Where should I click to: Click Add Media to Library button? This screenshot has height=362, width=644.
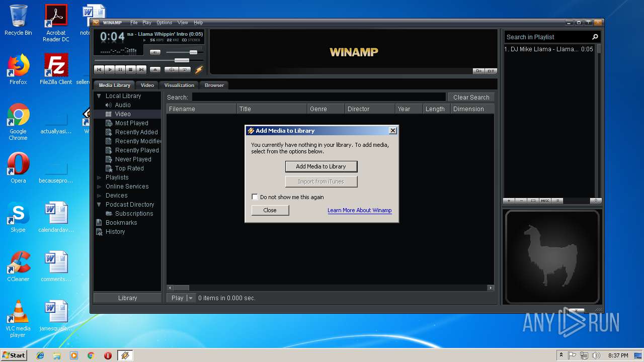click(321, 166)
